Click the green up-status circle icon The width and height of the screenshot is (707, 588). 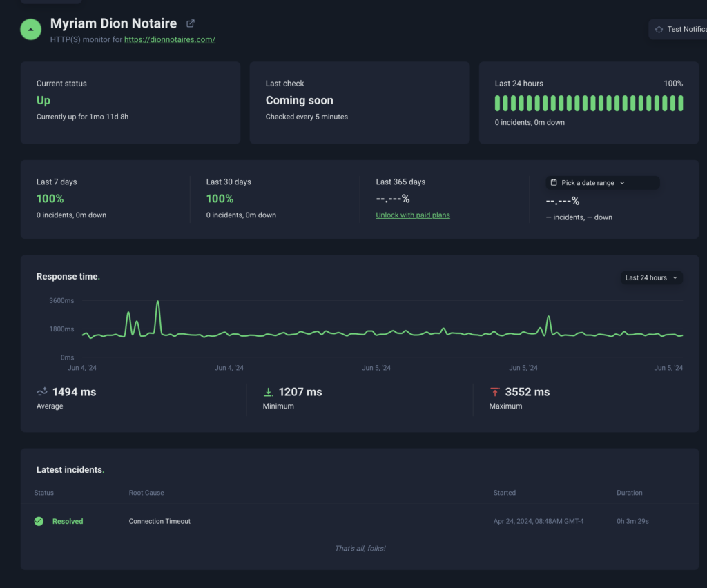point(31,30)
